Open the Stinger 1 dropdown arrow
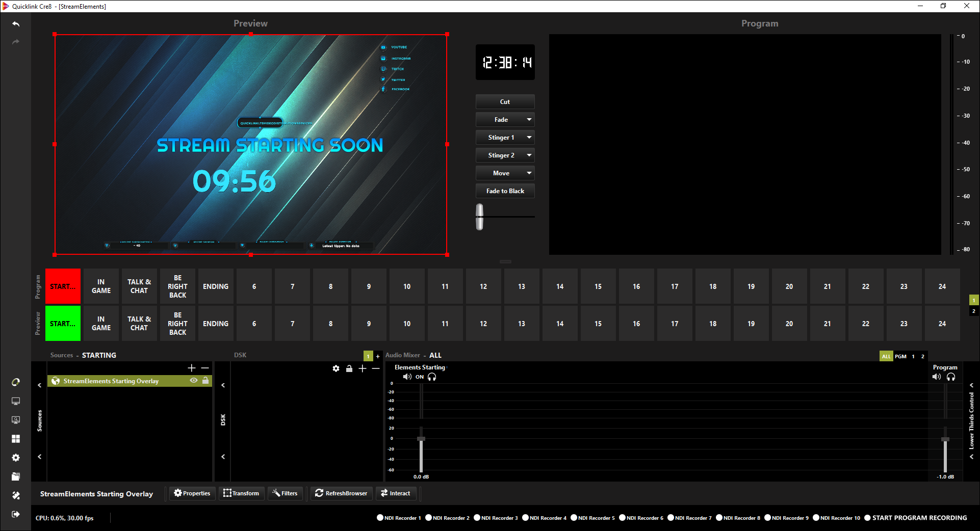The height and width of the screenshot is (531, 980). (x=529, y=138)
